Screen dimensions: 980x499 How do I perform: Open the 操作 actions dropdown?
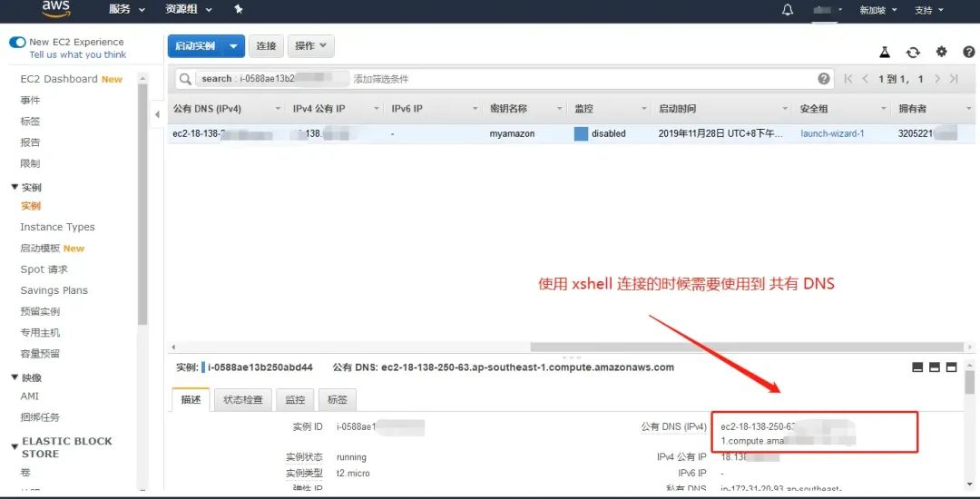pos(310,46)
